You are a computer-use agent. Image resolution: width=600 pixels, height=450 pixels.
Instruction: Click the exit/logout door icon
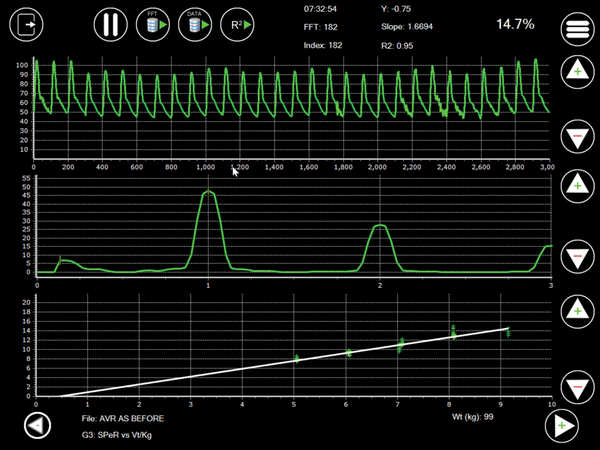tap(26, 24)
